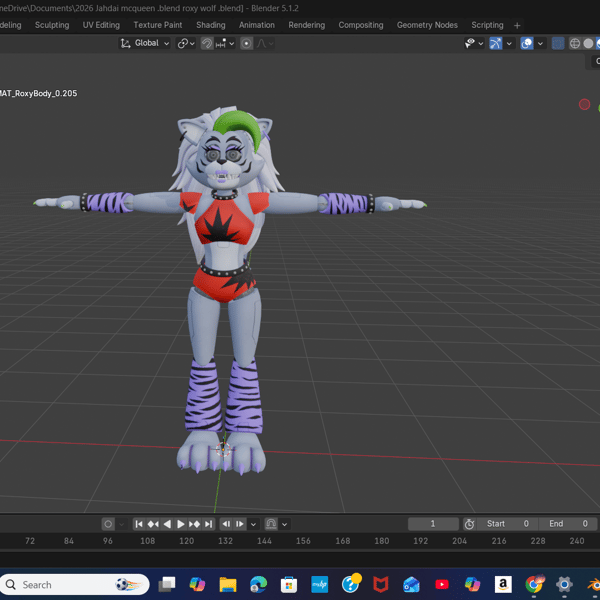600x600 pixels.
Task: Toggle viewport gizmos button
Action: coord(496,43)
